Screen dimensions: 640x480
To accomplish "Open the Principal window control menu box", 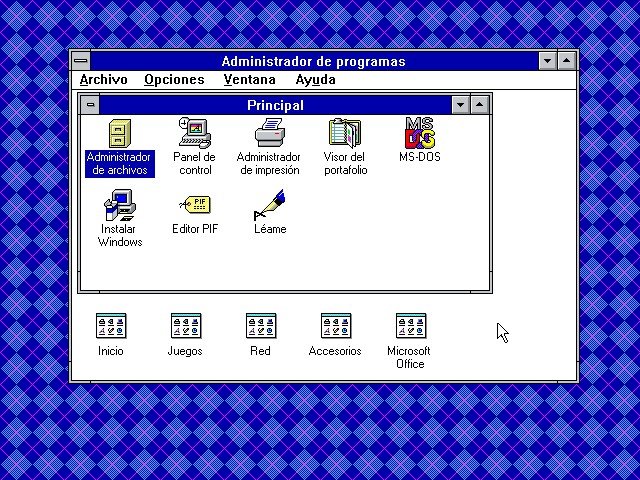I will click(x=90, y=105).
